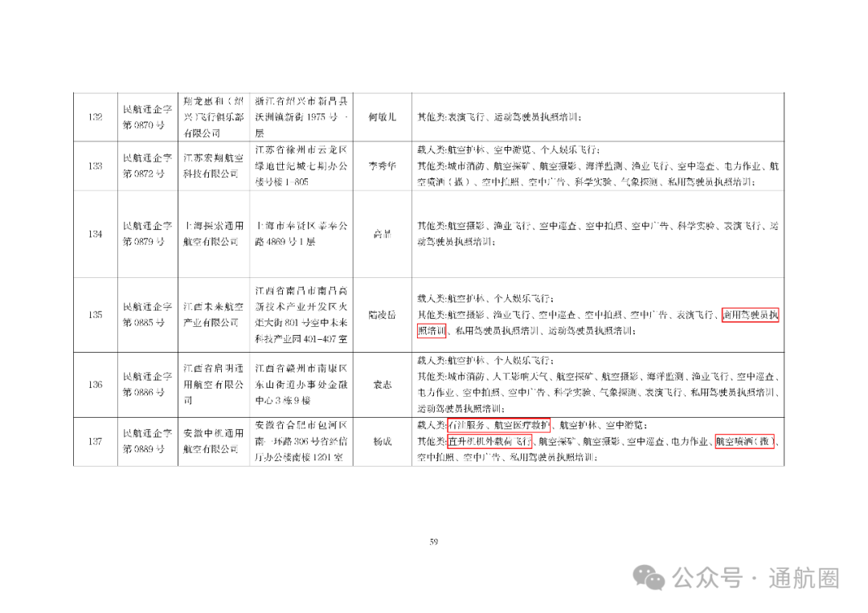Click the name 李秀华
Screen dimensions: 868x613
(x=383, y=166)
